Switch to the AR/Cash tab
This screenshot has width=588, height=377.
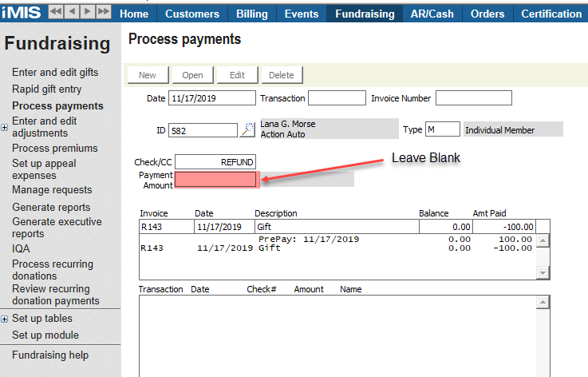[432, 14]
